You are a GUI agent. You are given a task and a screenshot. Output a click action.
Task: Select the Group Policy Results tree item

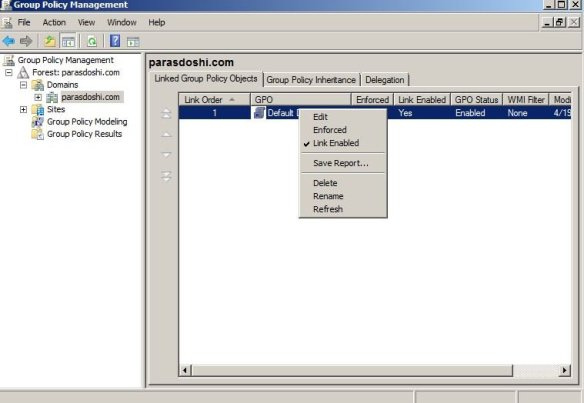point(85,134)
